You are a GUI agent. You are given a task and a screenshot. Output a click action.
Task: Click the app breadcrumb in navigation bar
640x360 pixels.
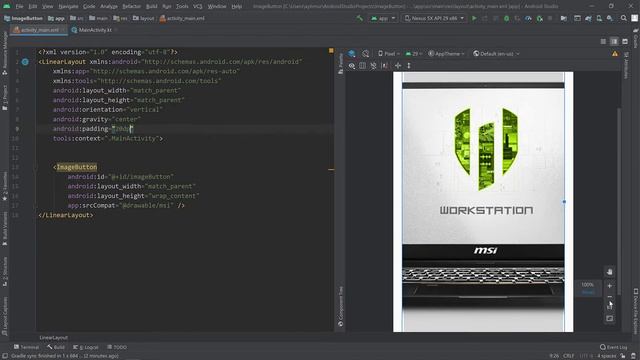pyautogui.click(x=56, y=18)
